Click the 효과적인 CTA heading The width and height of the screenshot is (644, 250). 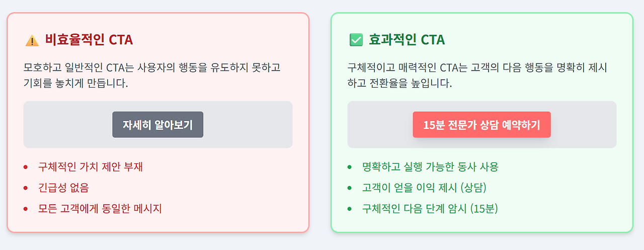(x=407, y=40)
